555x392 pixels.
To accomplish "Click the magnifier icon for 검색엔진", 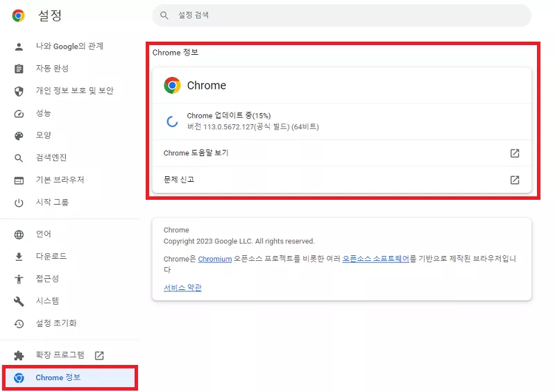I will 19,158.
